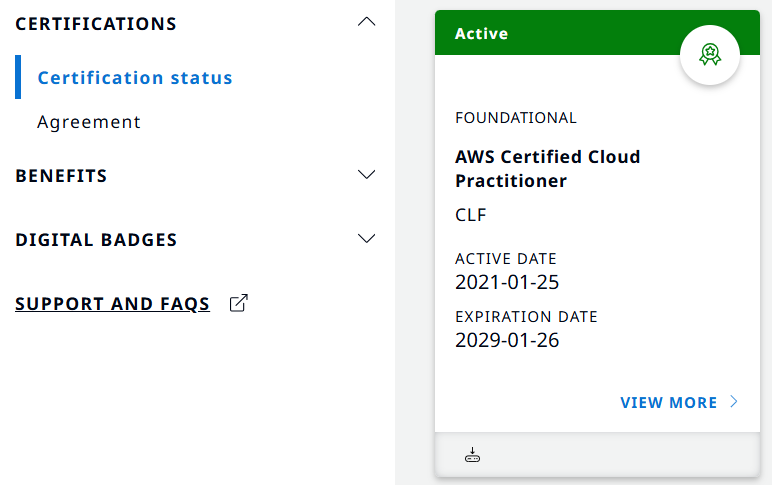
Task: Collapse the Certifications section using its chevron
Action: (x=367, y=22)
